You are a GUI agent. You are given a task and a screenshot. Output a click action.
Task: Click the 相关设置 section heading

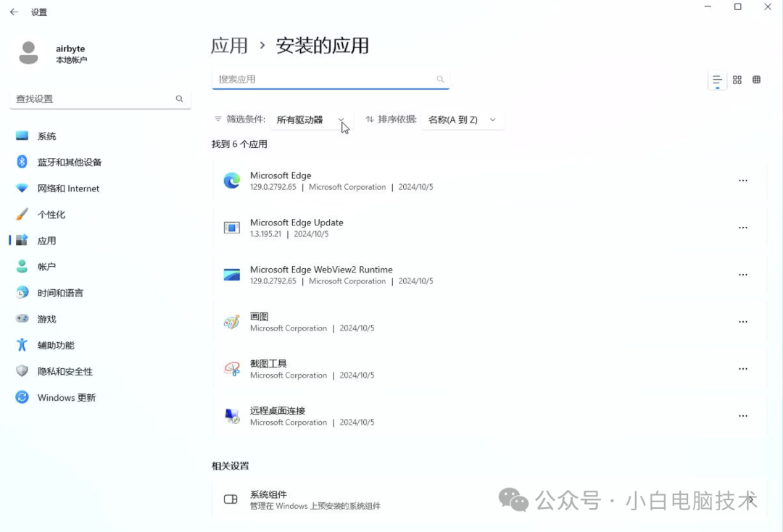click(231, 465)
